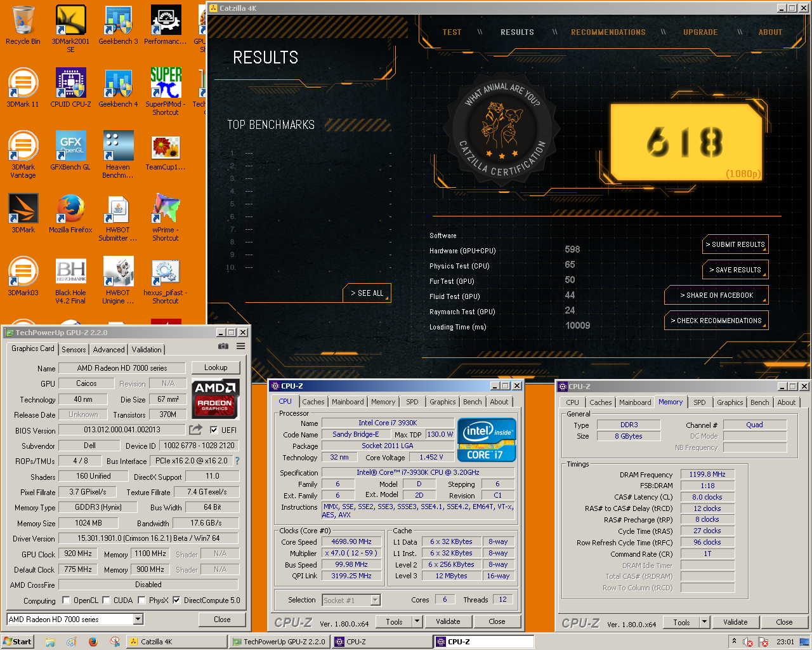This screenshot has height=650, width=812.
Task: Open UPGRADE menu in Catzilla
Action: [700, 32]
